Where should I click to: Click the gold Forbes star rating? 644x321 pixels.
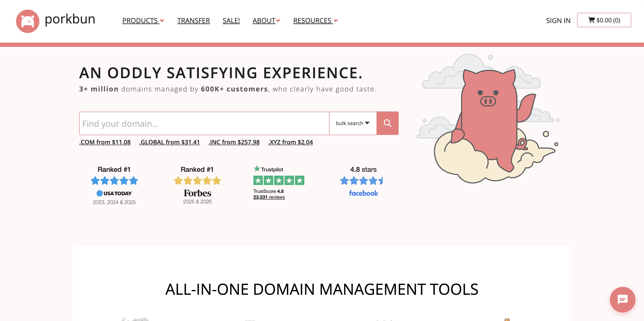point(197,180)
